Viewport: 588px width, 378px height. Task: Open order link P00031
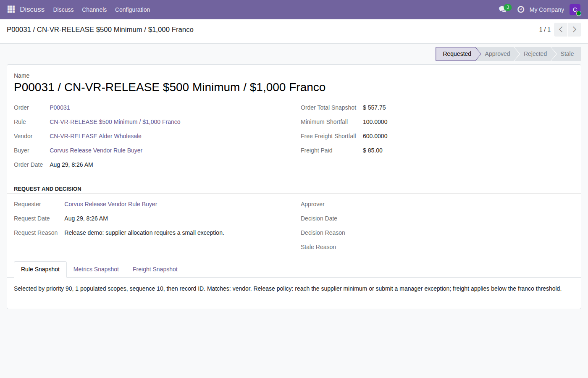tap(60, 108)
